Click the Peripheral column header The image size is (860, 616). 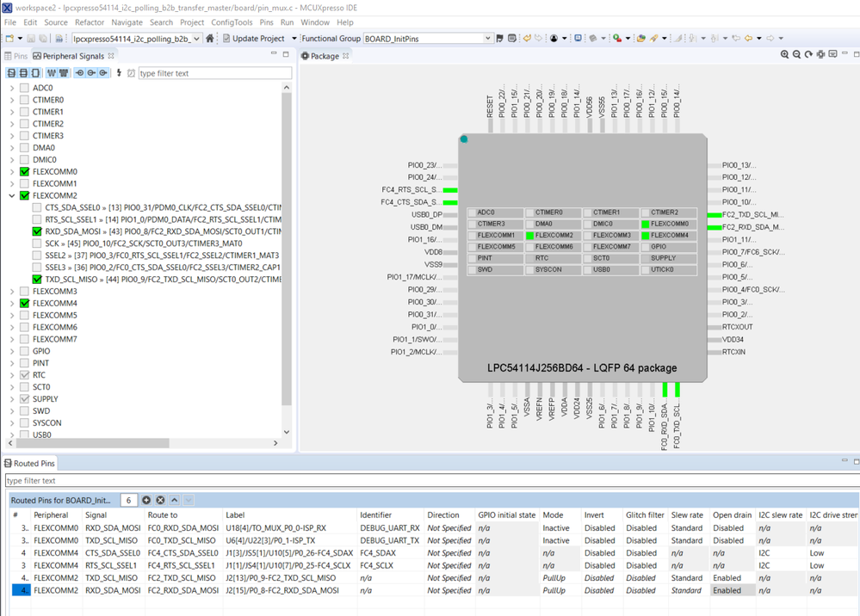51,515
